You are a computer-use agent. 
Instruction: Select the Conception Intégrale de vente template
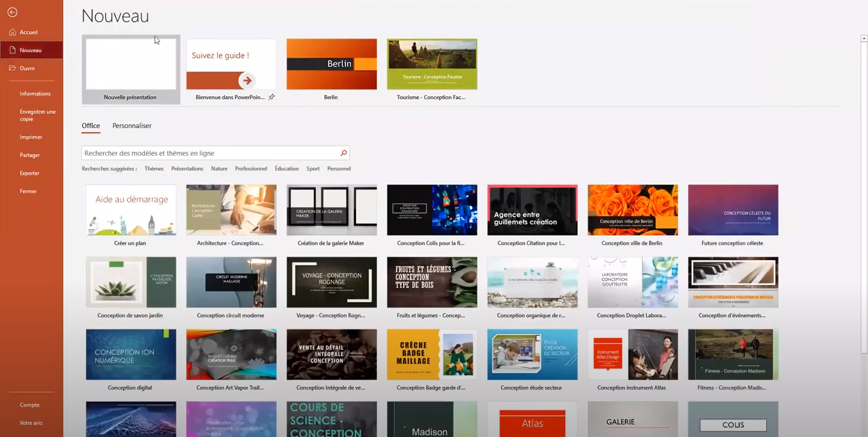332,360
